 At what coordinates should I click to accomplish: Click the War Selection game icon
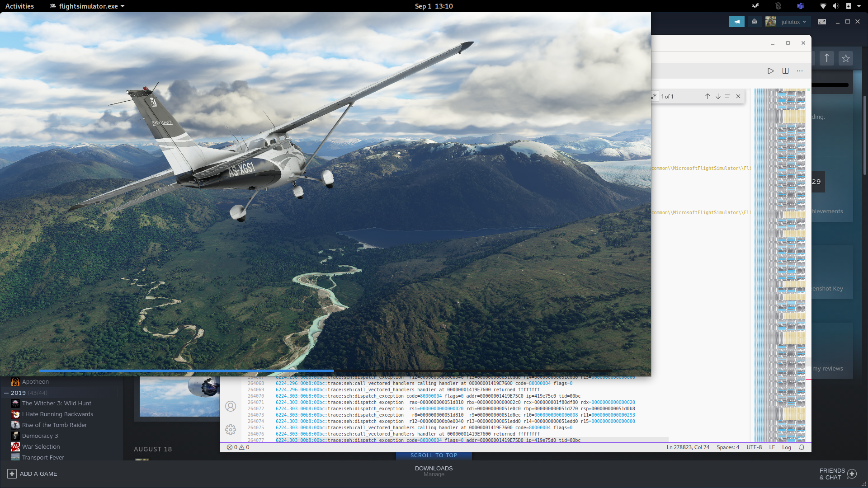pyautogui.click(x=15, y=447)
